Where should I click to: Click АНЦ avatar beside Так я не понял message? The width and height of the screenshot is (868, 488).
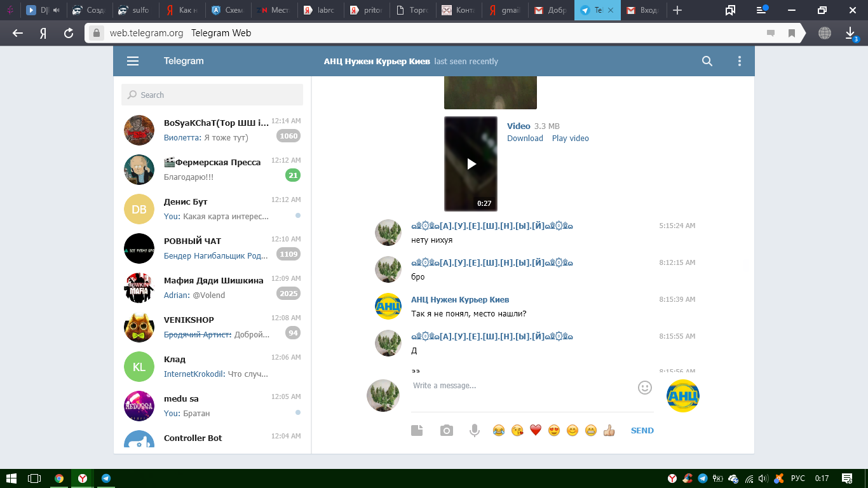388,306
